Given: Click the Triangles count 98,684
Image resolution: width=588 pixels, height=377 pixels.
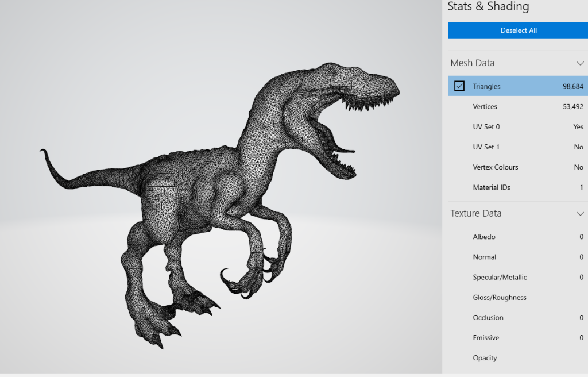Looking at the screenshot, I should pyautogui.click(x=573, y=86).
